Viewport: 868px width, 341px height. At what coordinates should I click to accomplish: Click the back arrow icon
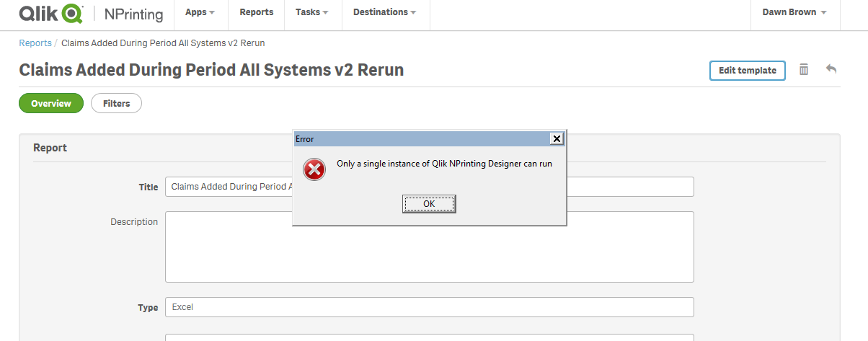[x=831, y=69]
